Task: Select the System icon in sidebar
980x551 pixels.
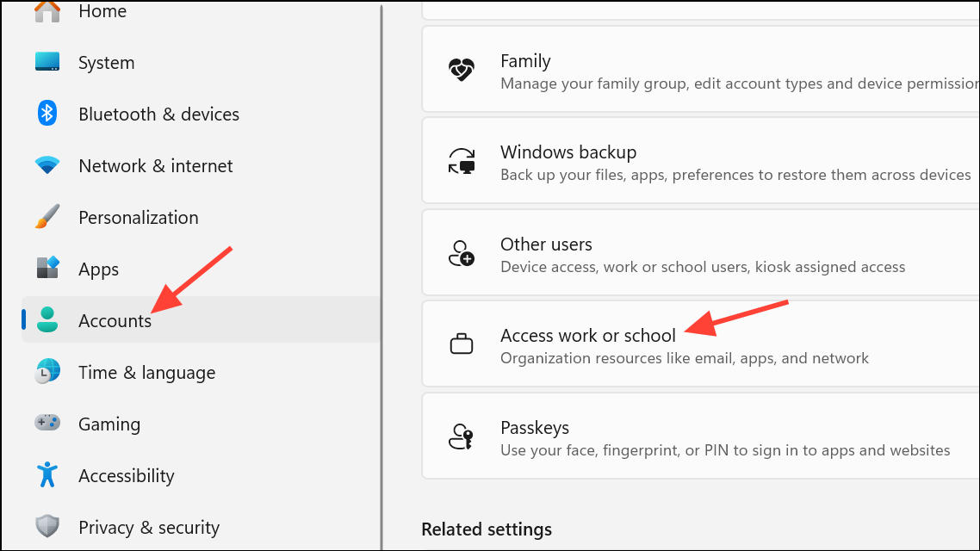Action: tap(46, 62)
